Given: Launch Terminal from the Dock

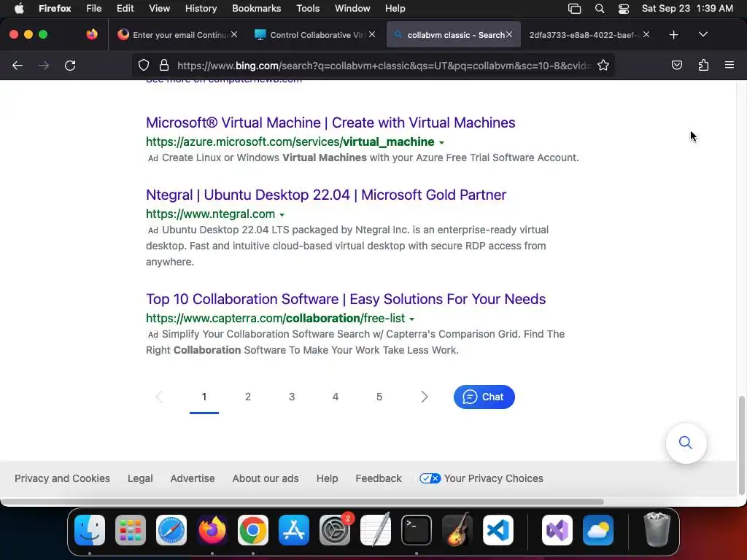Looking at the screenshot, I should point(417,530).
